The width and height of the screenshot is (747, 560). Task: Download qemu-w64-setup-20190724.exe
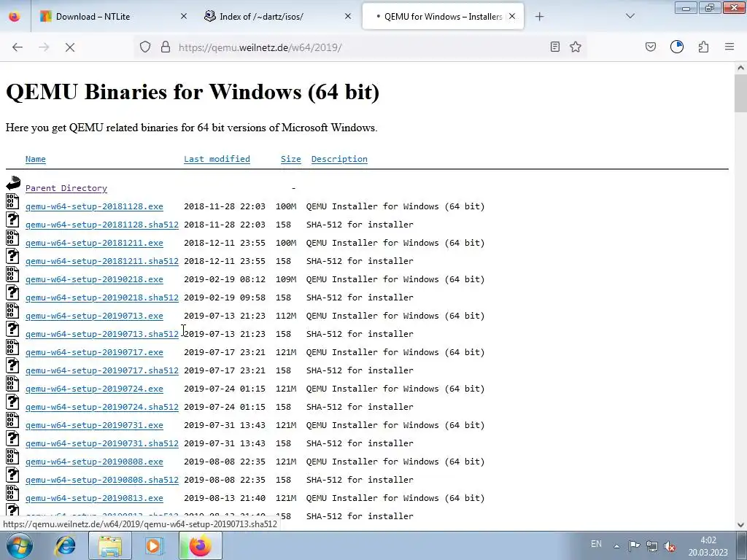click(x=94, y=389)
